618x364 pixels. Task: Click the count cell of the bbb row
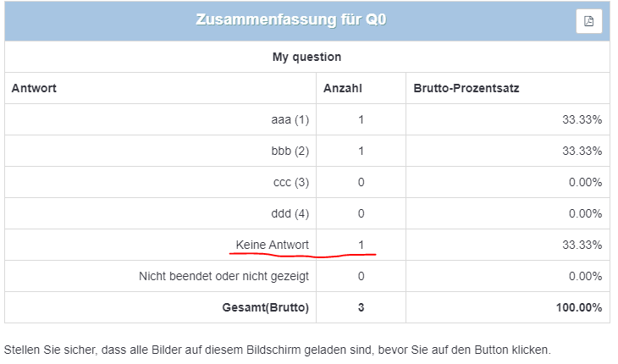(x=361, y=151)
